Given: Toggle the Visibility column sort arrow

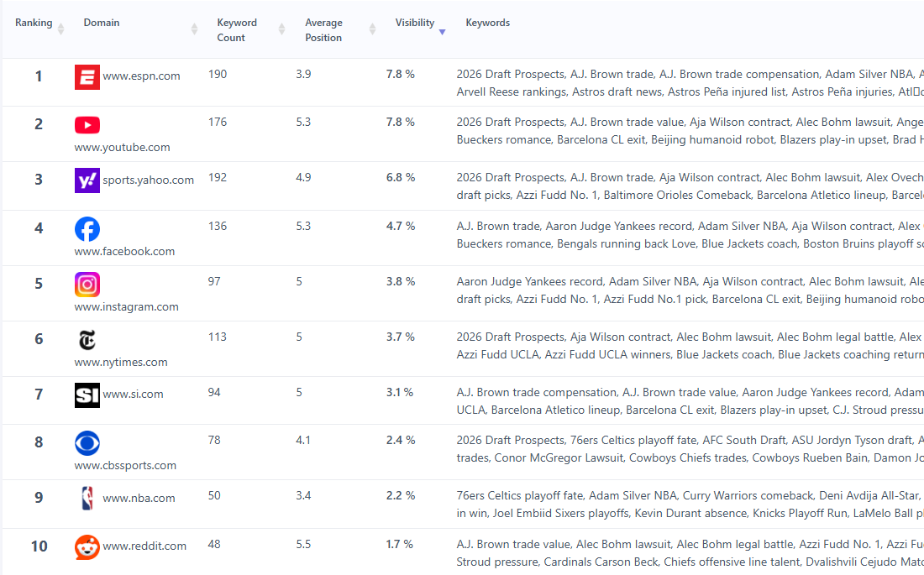Looking at the screenshot, I should pyautogui.click(x=442, y=32).
